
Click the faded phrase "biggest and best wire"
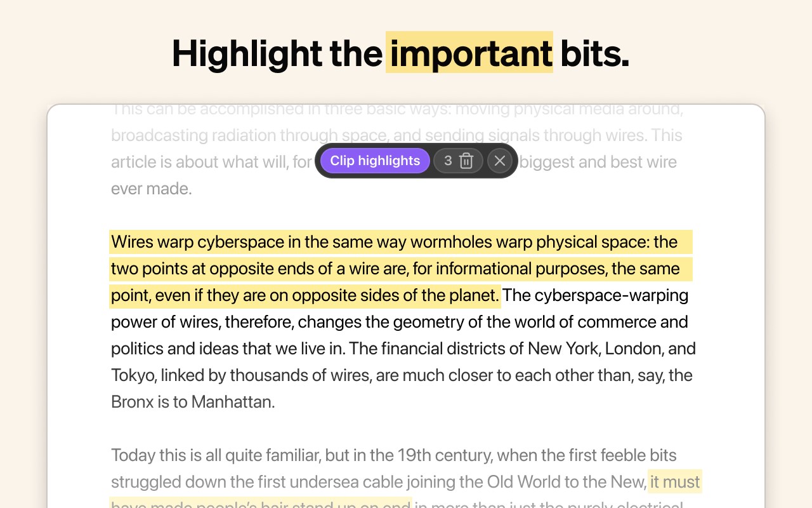(598, 162)
